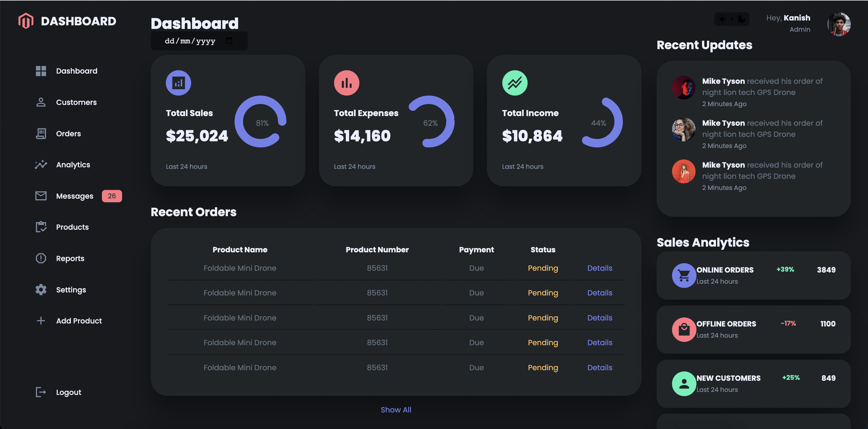Log out via the Logout item
The height and width of the screenshot is (429, 868).
(68, 392)
